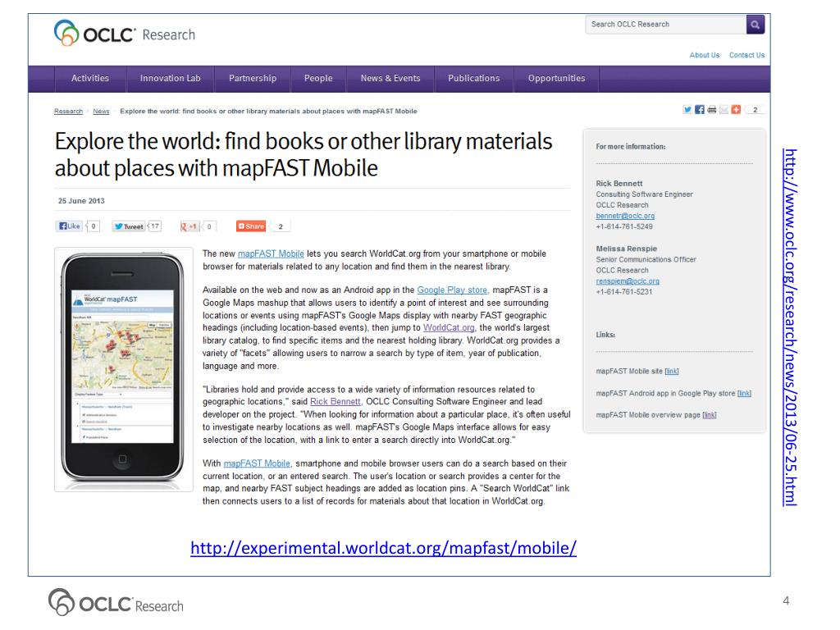Viewport: 840px width, 630px height.
Task: Click the phone number +1-614-761-5249
Action: pos(624,226)
